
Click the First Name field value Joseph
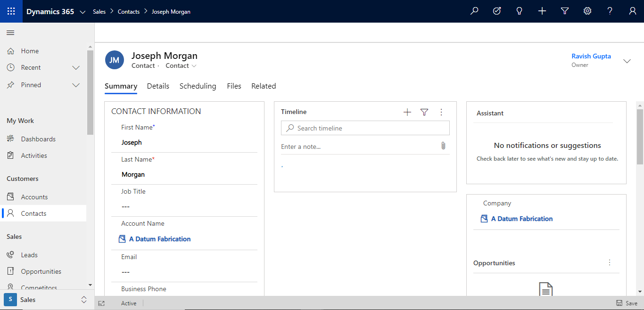[132, 142]
